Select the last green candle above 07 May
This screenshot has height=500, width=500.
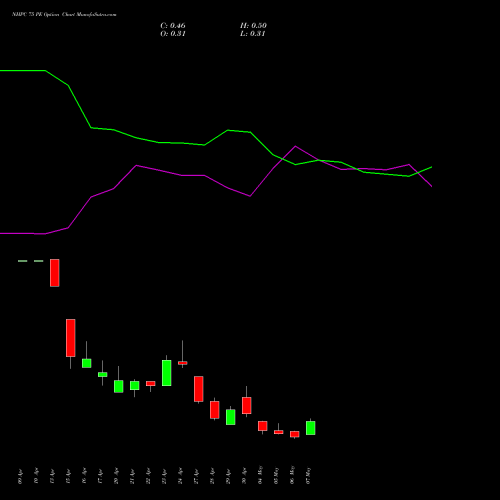311,428
